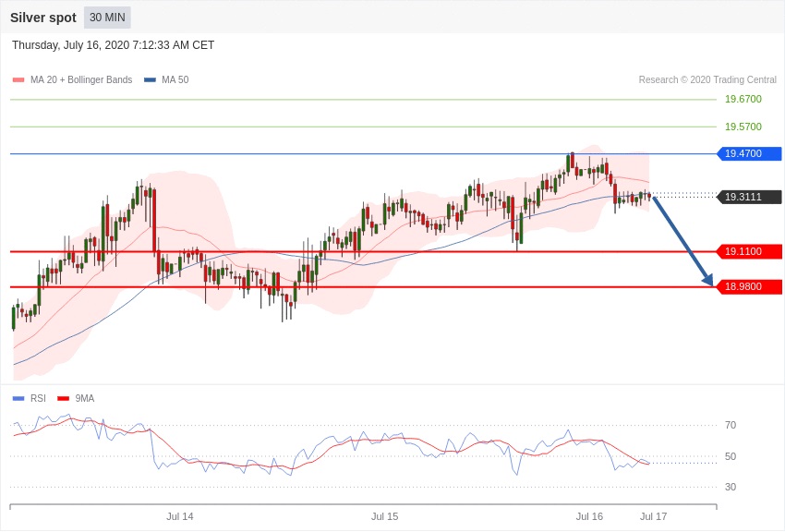
Task: Select the black 19.3111 current price tag
Action: tap(749, 197)
